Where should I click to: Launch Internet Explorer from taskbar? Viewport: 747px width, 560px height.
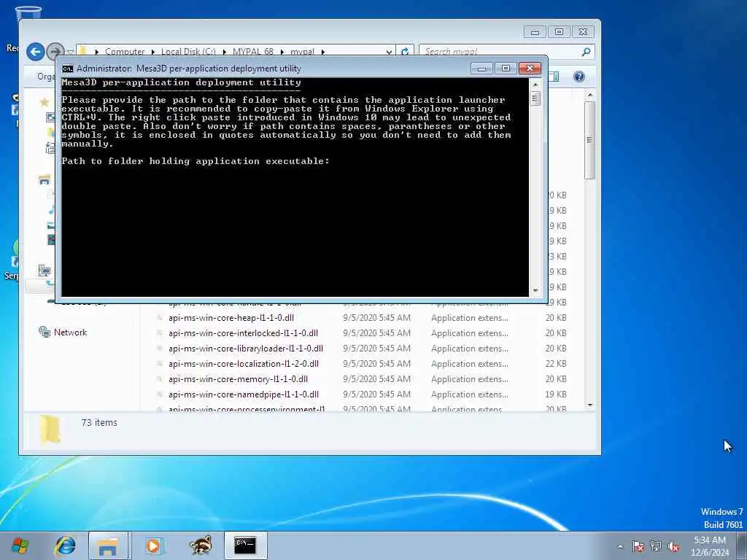pos(65,545)
